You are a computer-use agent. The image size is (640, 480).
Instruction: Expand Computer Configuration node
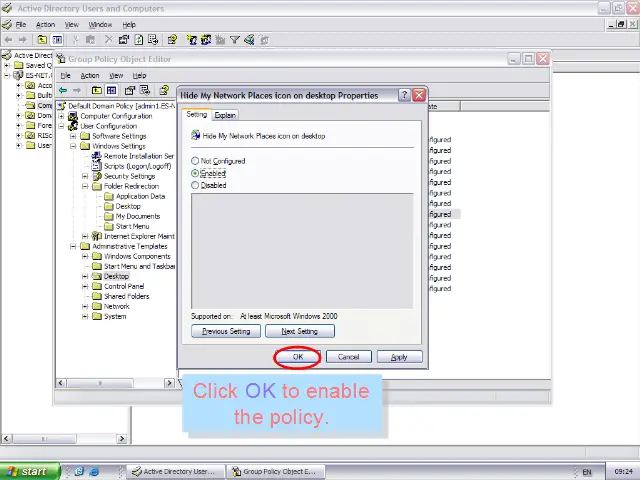(61, 116)
